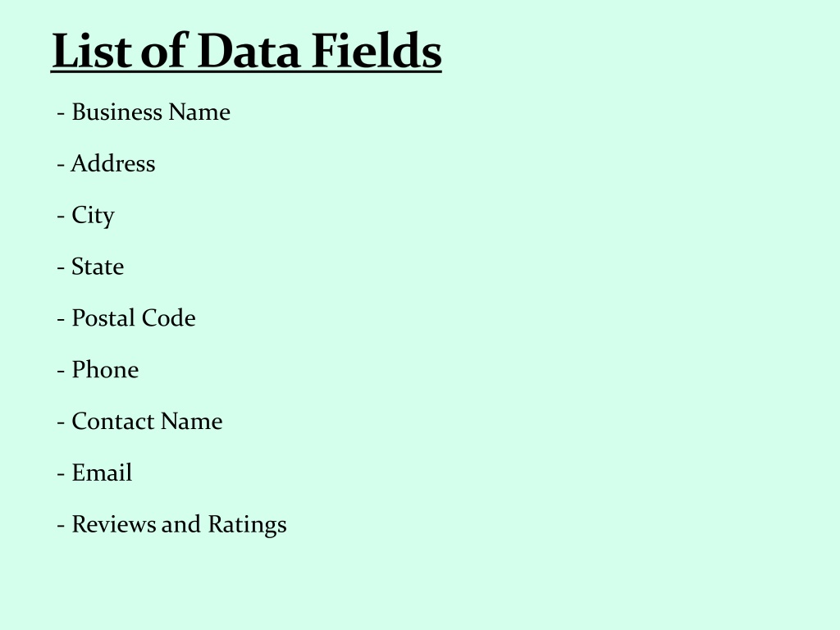Click the Address list entry

coord(106,163)
